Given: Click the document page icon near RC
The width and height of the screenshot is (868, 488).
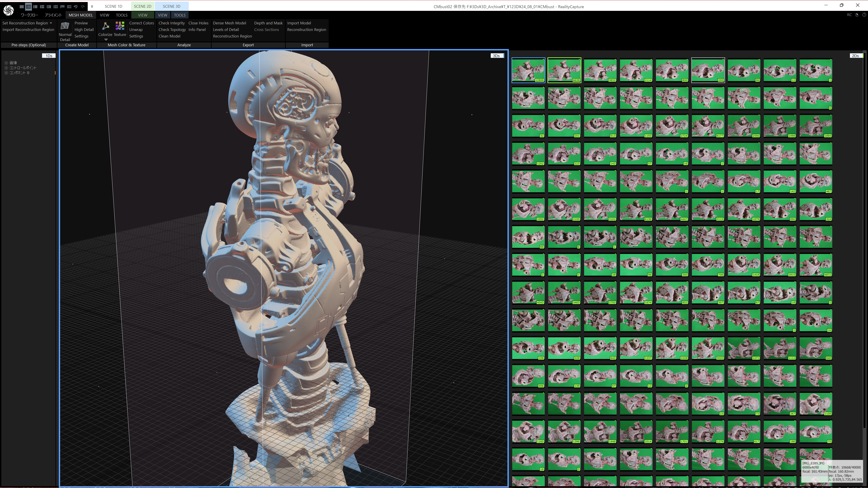Looking at the screenshot, I should point(857,15).
